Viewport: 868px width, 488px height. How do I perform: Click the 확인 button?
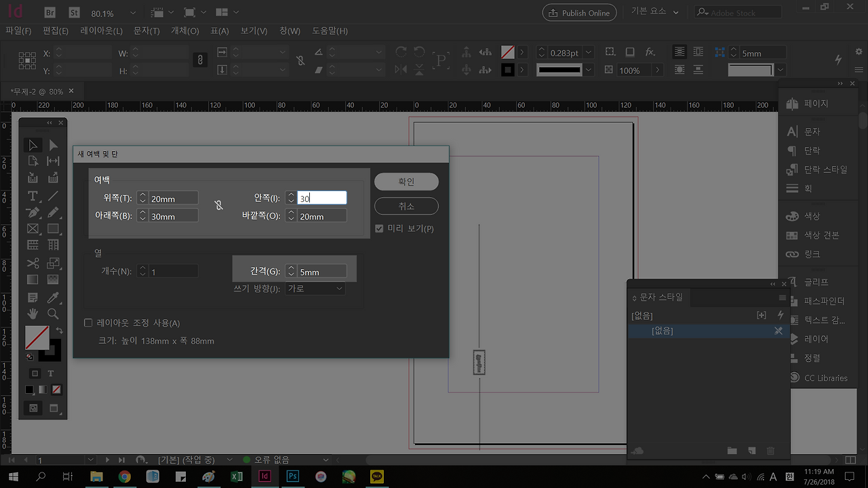click(406, 182)
